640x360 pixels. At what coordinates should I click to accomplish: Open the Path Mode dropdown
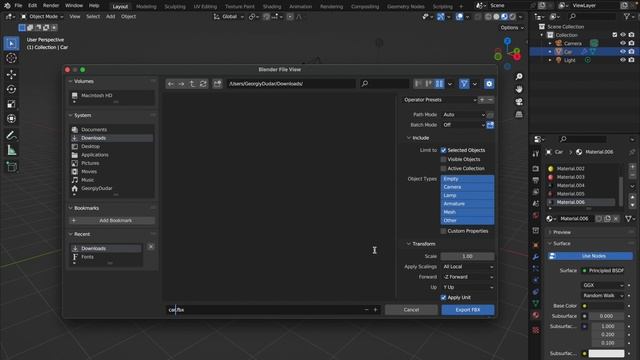[464, 115]
